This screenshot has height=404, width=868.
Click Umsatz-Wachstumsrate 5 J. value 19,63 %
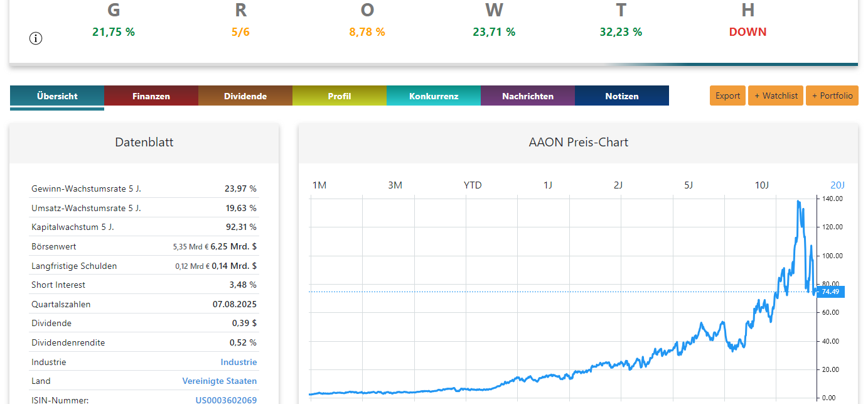(240, 208)
